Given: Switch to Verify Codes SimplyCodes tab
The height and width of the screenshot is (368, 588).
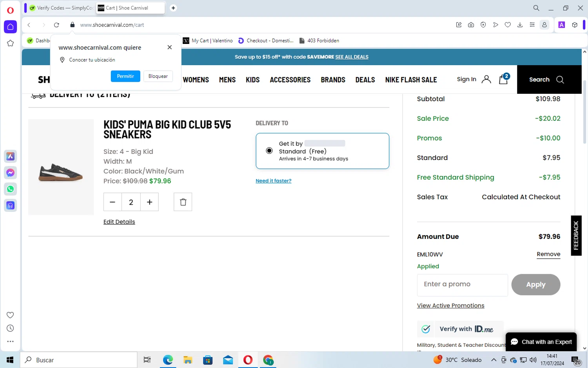Looking at the screenshot, I should pyautogui.click(x=61, y=8).
